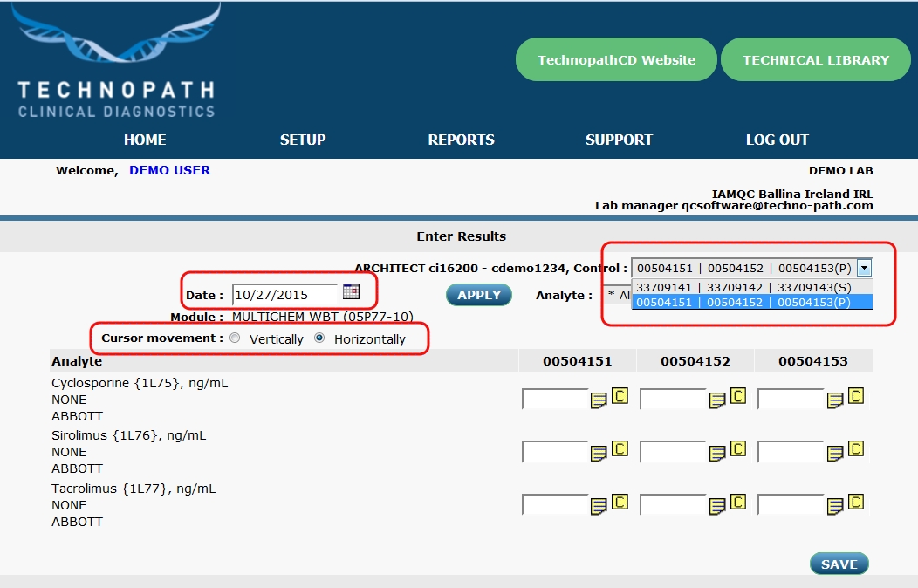
Task: Go to HOME menu
Action: [x=145, y=140]
